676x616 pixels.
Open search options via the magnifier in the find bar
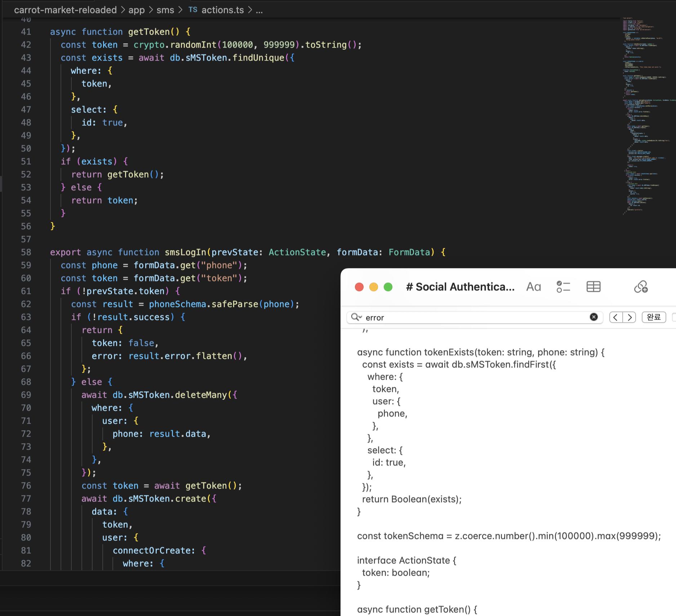356,317
